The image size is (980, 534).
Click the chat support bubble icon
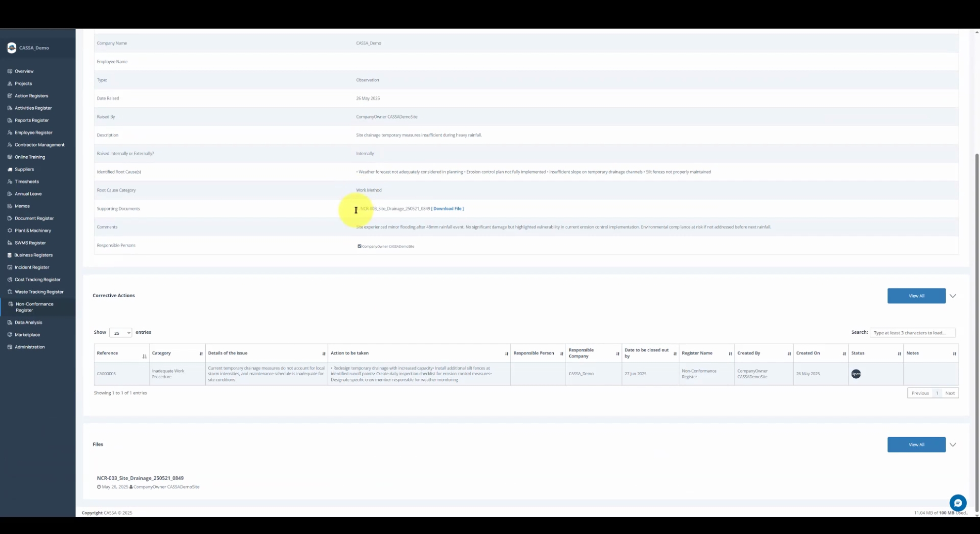point(957,503)
